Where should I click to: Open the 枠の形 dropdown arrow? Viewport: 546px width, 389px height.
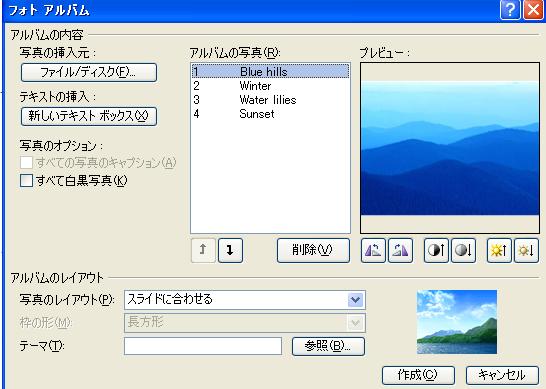point(356,323)
